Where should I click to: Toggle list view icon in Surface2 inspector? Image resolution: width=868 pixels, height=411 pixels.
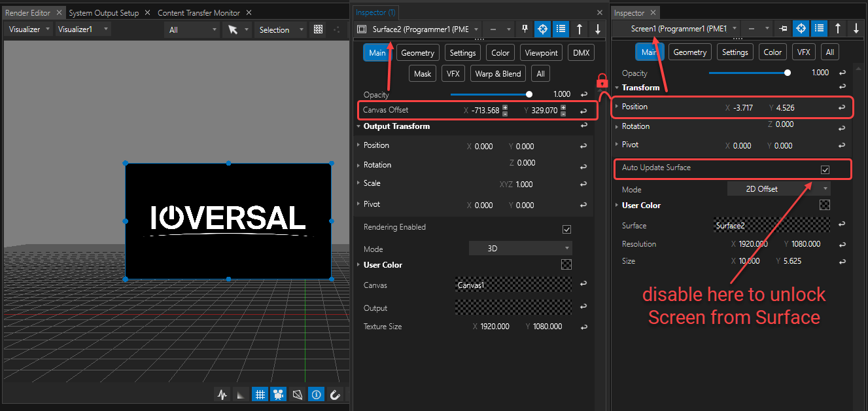[x=561, y=29]
